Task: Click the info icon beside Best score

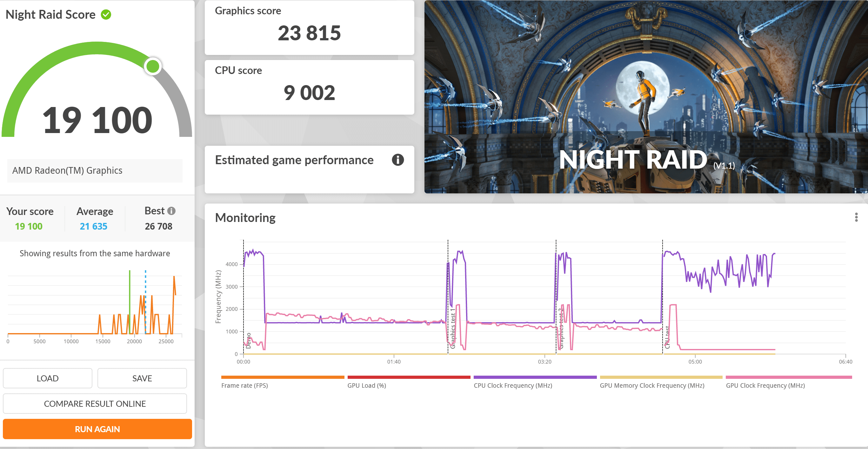Action: (x=171, y=211)
